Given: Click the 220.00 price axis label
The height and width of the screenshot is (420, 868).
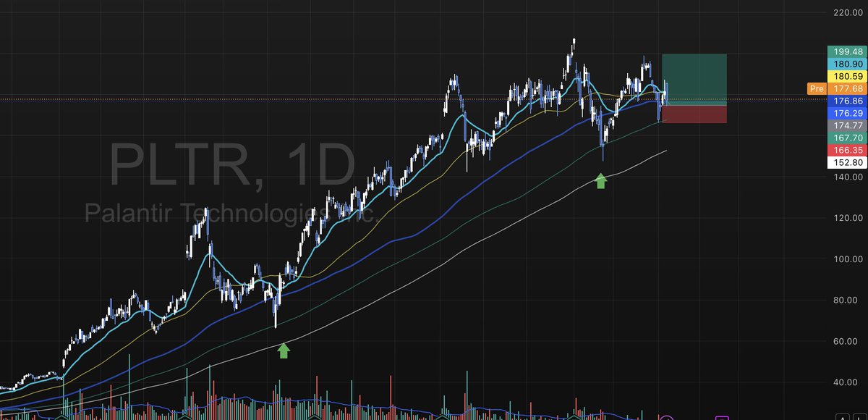Looking at the screenshot, I should (x=846, y=12).
